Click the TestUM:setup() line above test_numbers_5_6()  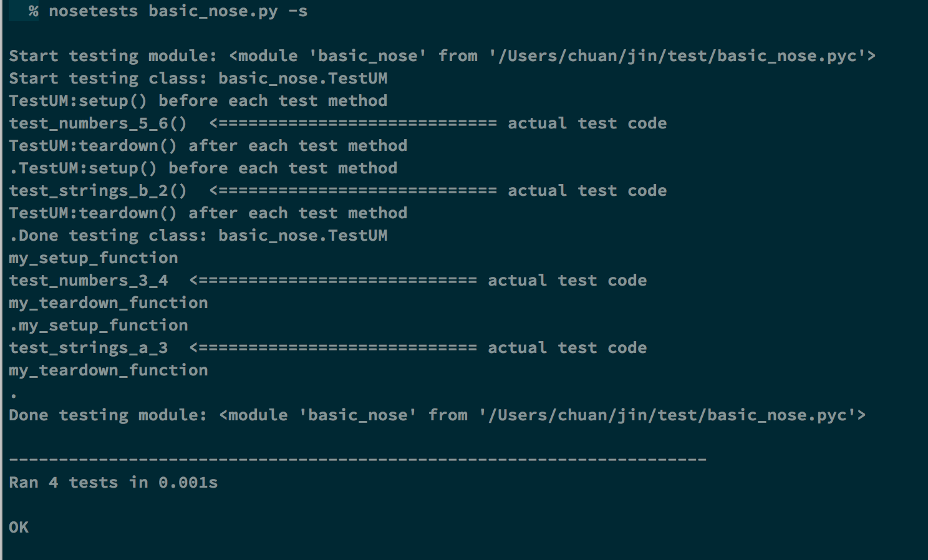(198, 101)
